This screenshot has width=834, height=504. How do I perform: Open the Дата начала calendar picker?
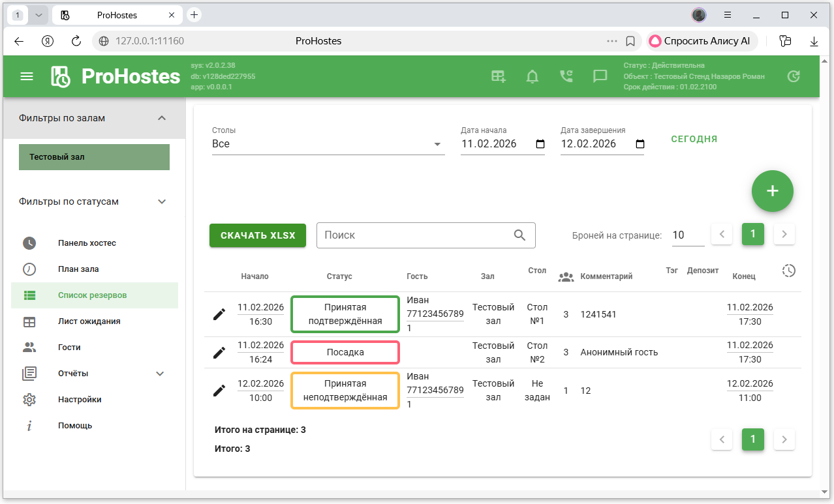point(540,144)
